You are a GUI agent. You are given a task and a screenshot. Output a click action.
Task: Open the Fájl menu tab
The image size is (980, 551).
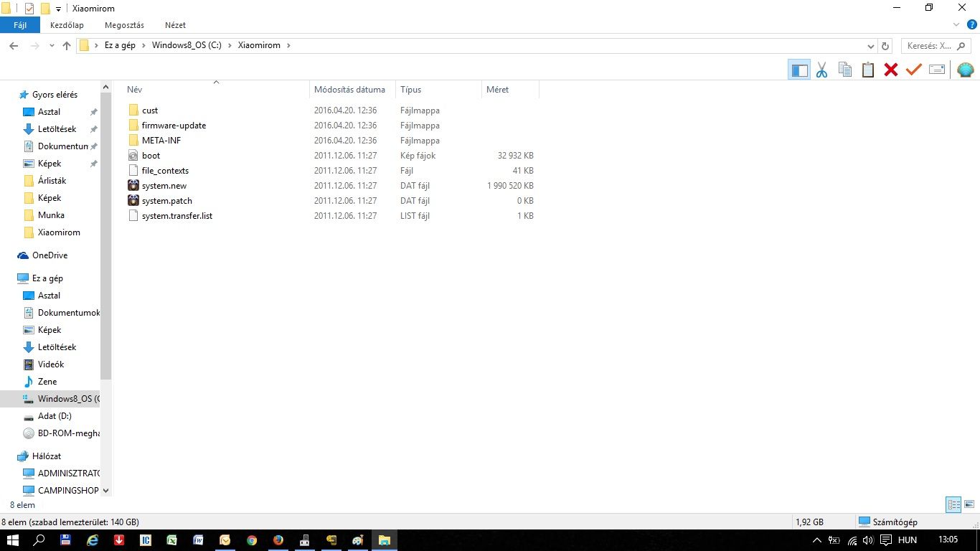click(x=19, y=25)
